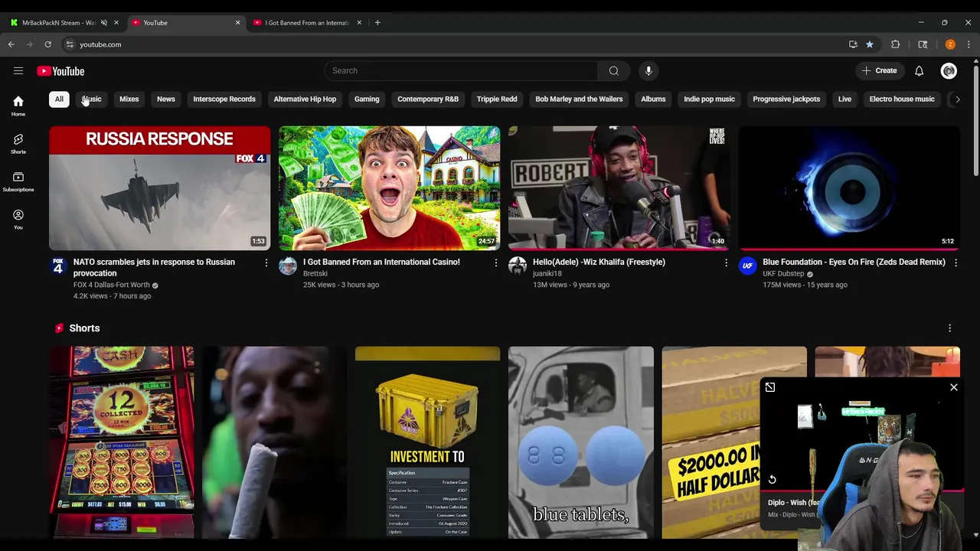Image resolution: width=980 pixels, height=551 pixels.
Task: Click the Create button
Action: [x=879, y=70]
